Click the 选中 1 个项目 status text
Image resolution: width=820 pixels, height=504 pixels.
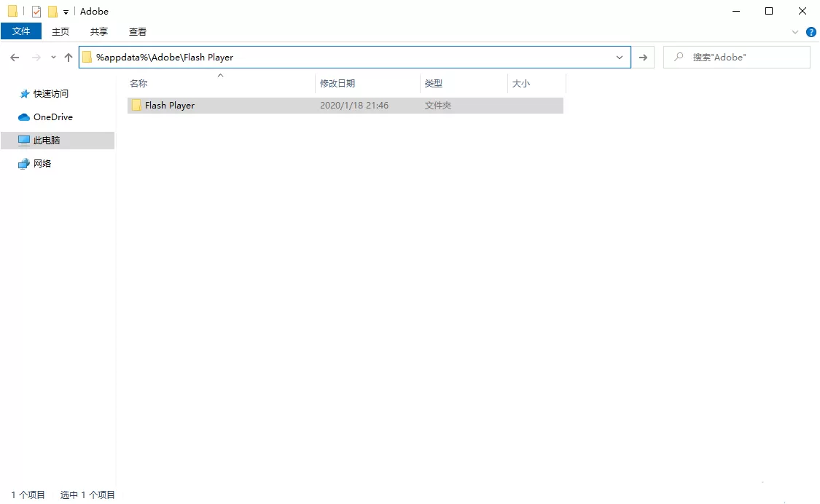pos(87,495)
